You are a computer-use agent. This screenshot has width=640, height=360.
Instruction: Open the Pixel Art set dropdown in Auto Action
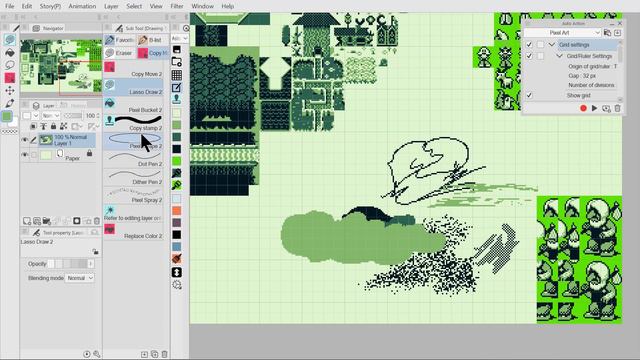(562, 33)
